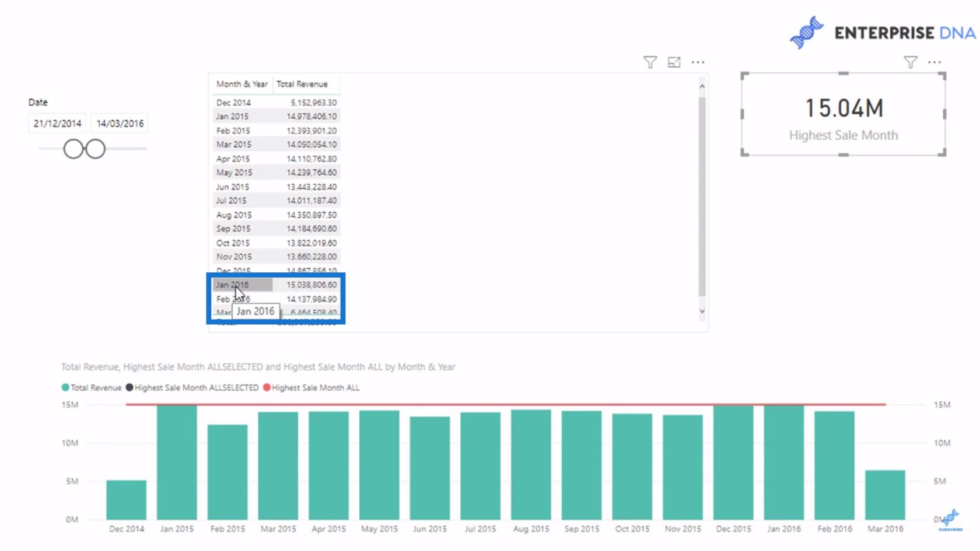Screen dimensions: 980x551
Task: Select the Mar 2015 table row
Action: pos(276,145)
